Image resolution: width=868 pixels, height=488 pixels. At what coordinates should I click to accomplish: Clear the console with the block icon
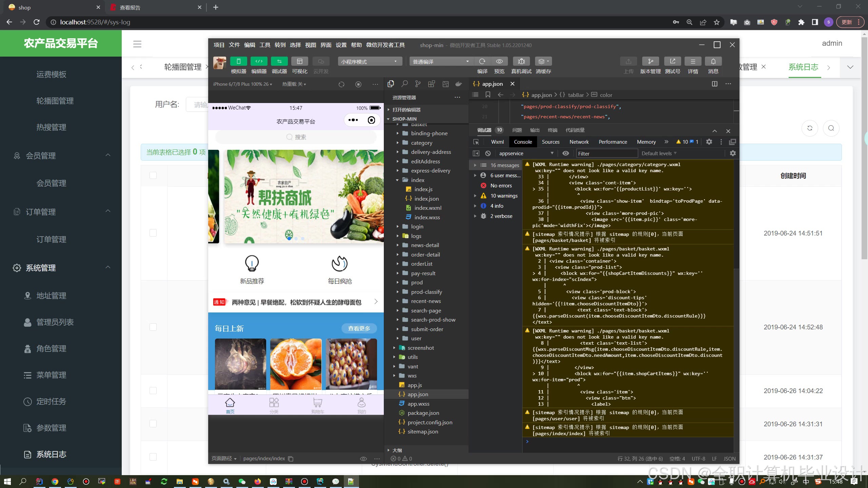point(488,154)
